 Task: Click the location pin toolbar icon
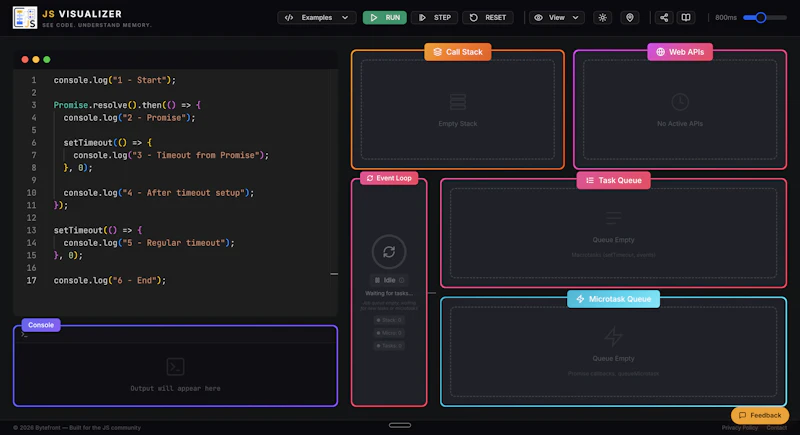[630, 17]
